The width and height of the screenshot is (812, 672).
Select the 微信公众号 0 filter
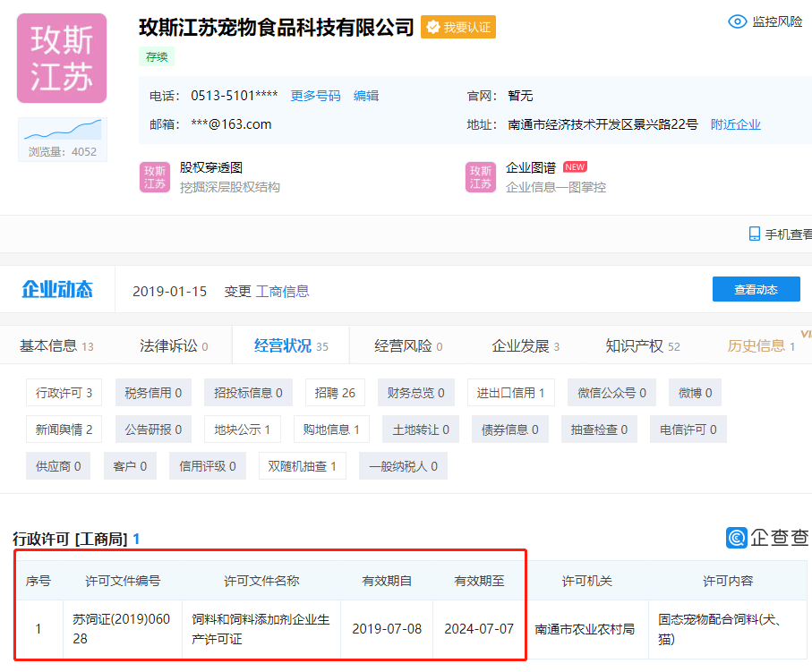(x=611, y=393)
